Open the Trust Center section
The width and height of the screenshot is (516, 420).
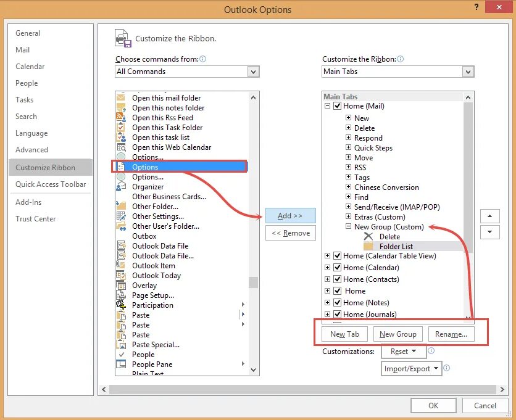[x=35, y=218]
